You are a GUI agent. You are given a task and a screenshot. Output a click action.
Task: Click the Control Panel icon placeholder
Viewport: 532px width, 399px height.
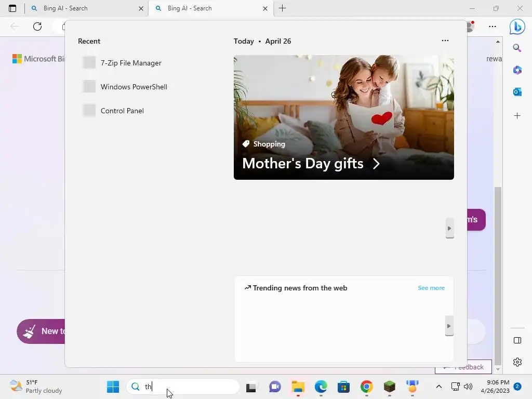coord(89,110)
